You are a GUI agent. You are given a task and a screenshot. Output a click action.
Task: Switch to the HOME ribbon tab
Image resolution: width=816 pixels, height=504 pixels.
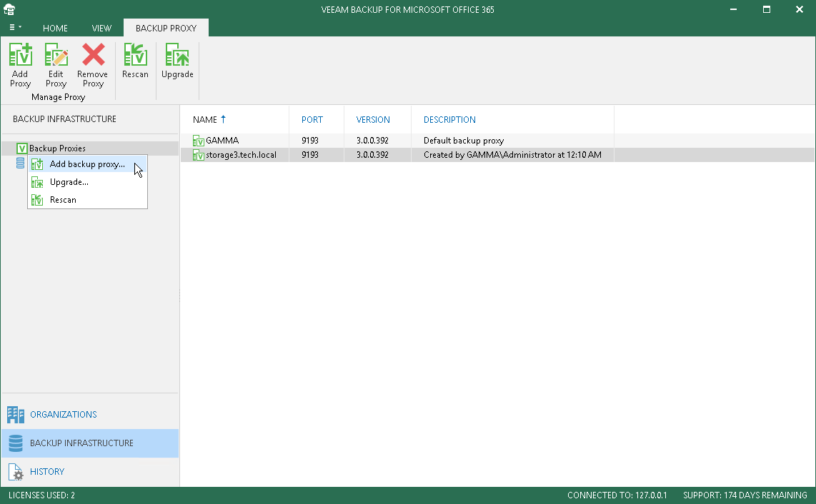tap(55, 28)
